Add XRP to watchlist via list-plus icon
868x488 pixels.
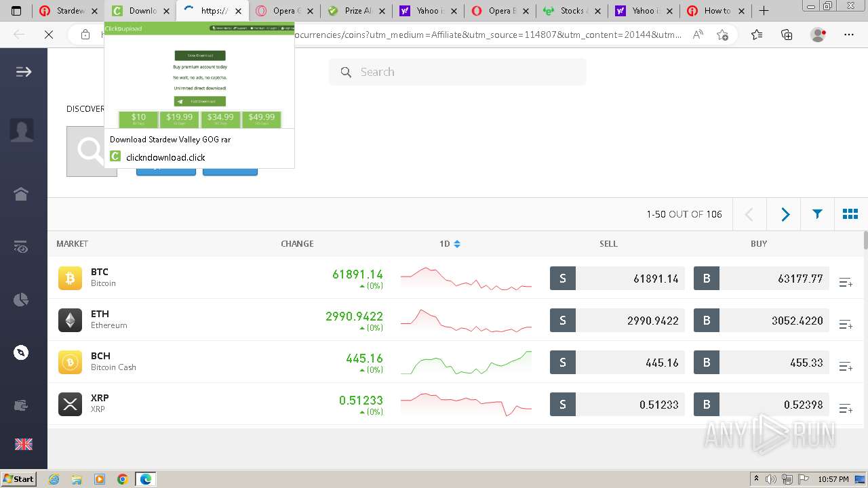[x=846, y=408]
